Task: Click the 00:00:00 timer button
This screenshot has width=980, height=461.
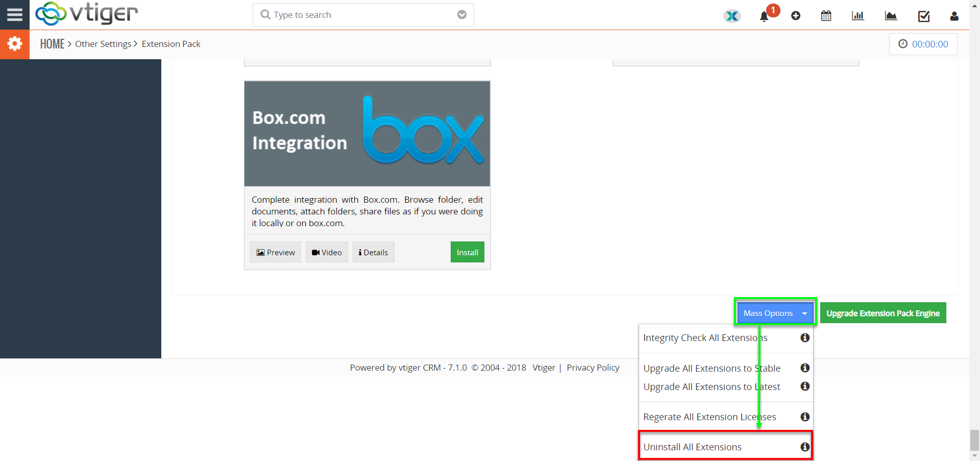Action: click(923, 44)
